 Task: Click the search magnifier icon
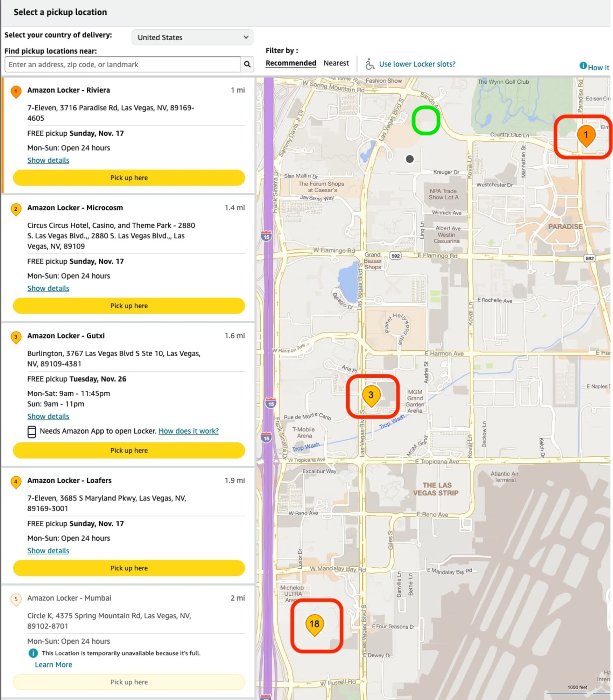tap(247, 64)
